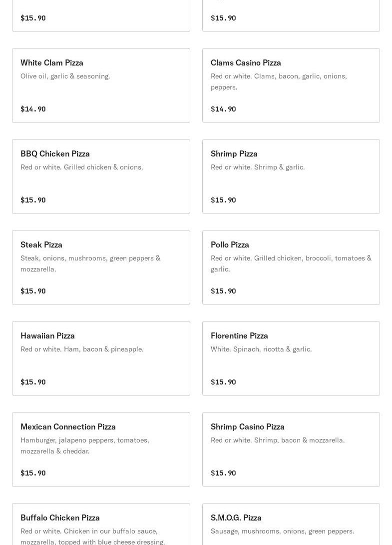Open BBQ Chicken Pizza menu item
The image size is (392, 545).
(55, 153)
